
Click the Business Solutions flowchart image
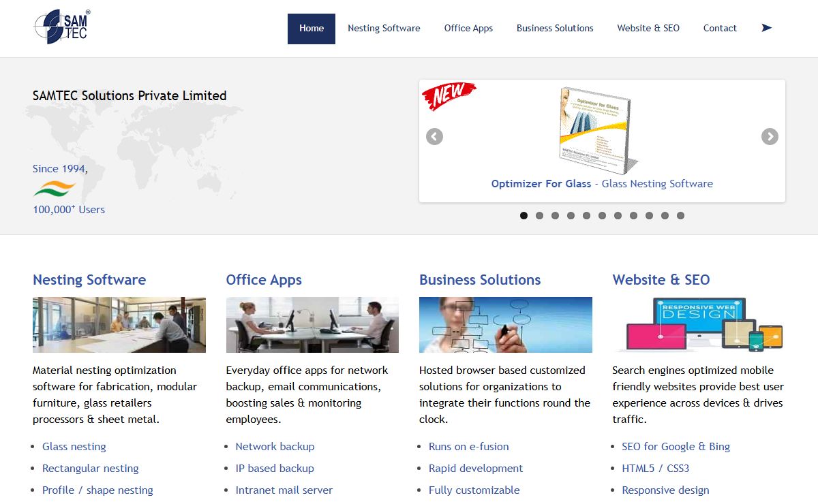coord(506,325)
